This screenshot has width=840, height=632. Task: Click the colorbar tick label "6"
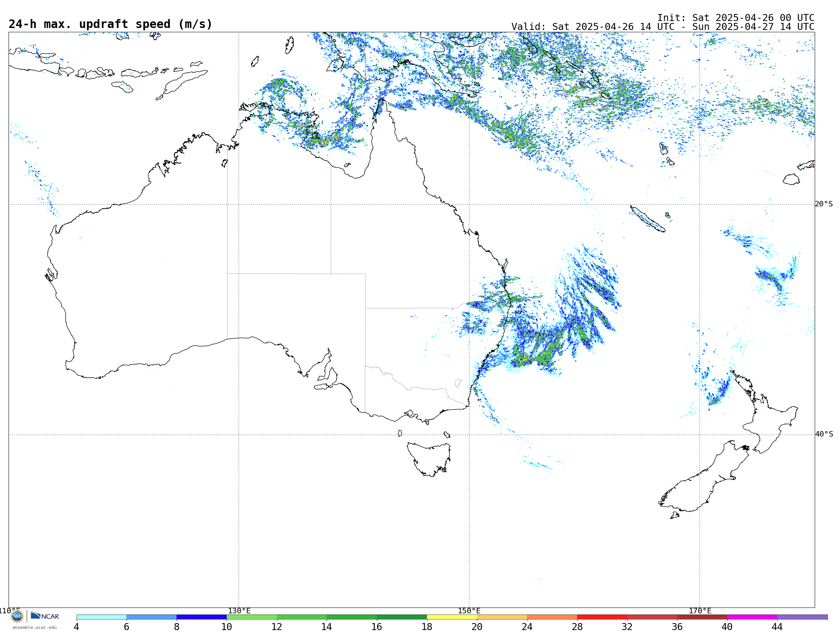click(126, 627)
